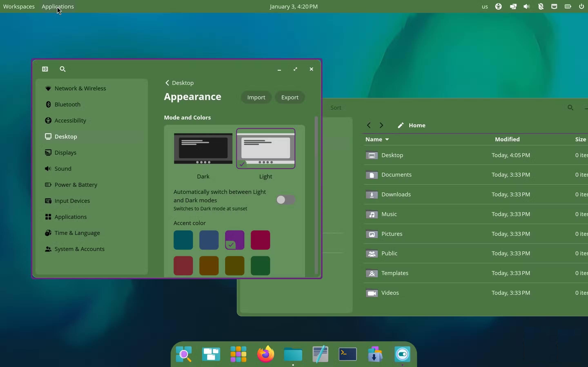Image resolution: width=588 pixels, height=367 pixels.
Task: Click the volume icon in the top bar
Action: pos(527,7)
